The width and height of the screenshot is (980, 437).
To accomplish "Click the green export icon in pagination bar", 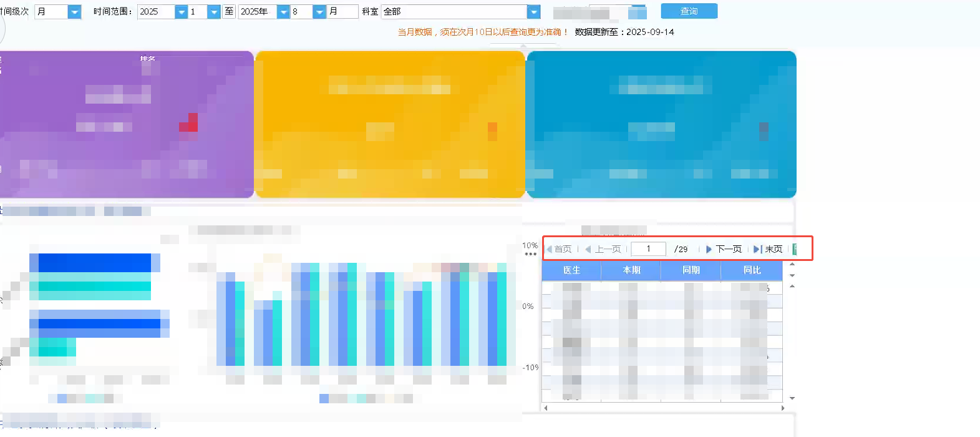I will coord(795,249).
